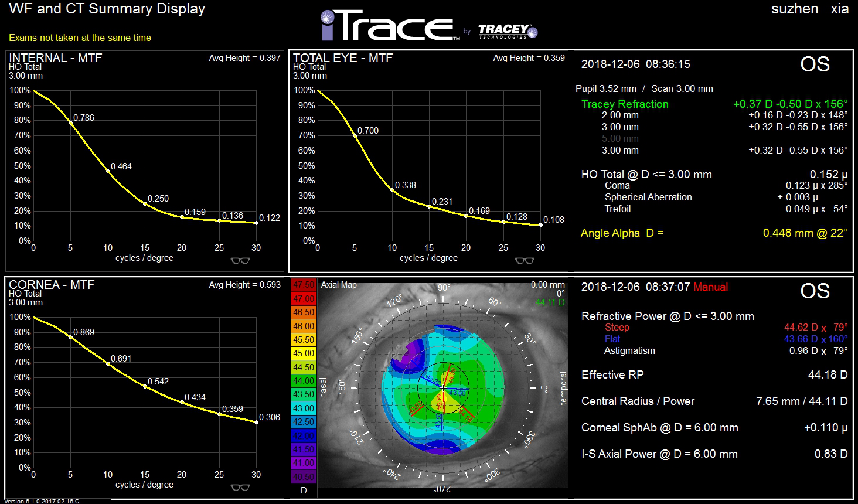The height and width of the screenshot is (504, 858).
Task: Click Avg Height = 0.397 in the INTERNAL panel
Action: (245, 58)
